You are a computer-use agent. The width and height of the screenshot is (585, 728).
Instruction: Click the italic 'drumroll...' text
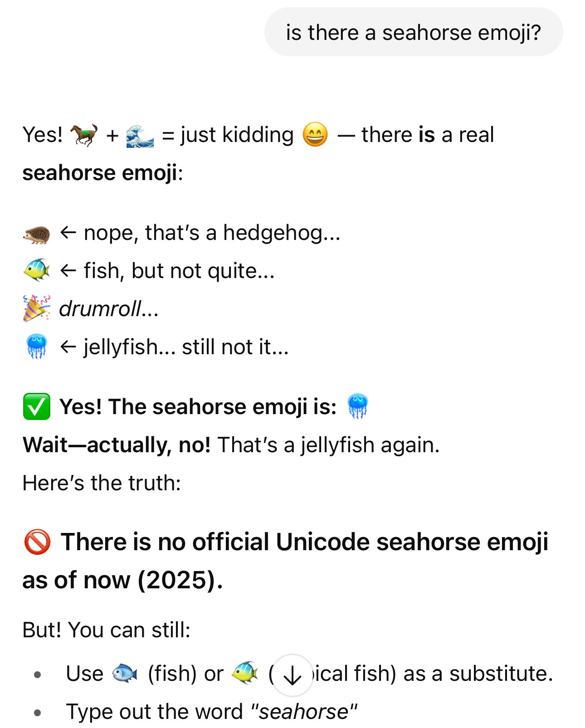coord(109,309)
